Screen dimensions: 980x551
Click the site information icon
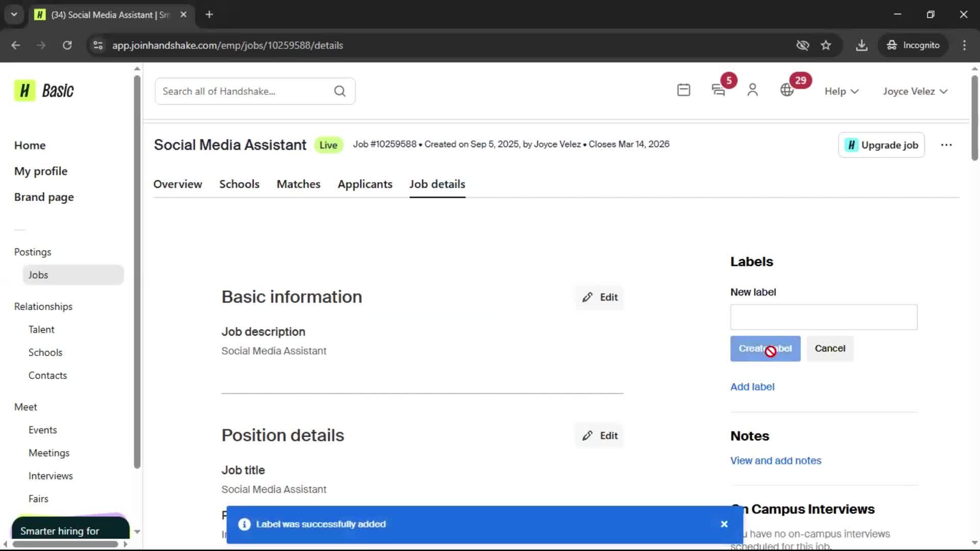coord(98,45)
